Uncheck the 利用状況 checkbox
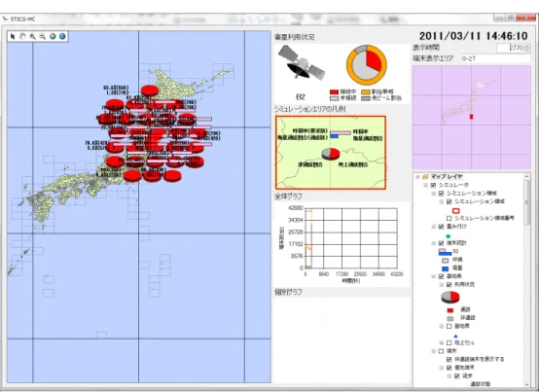Image resolution: width=539 pixels, height=392 pixels. tap(449, 285)
